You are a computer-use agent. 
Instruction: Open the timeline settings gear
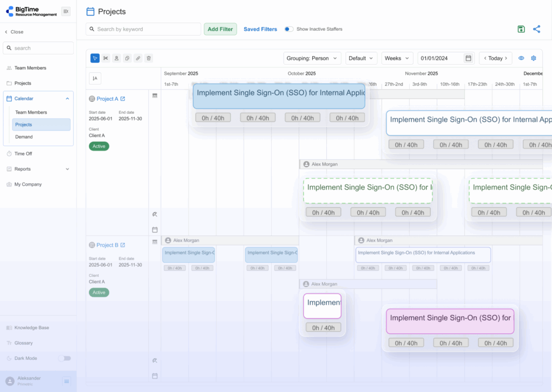click(534, 58)
